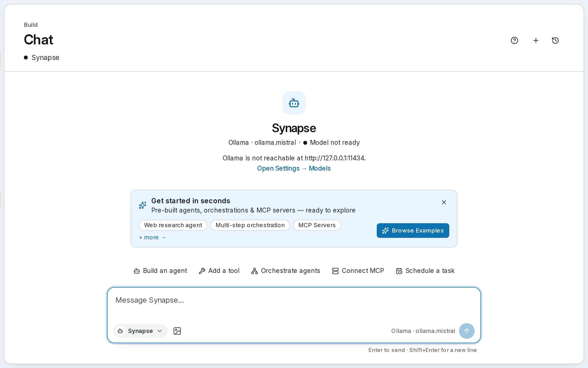
Task: Start a new chat with plus icon
Action: pyautogui.click(x=536, y=40)
